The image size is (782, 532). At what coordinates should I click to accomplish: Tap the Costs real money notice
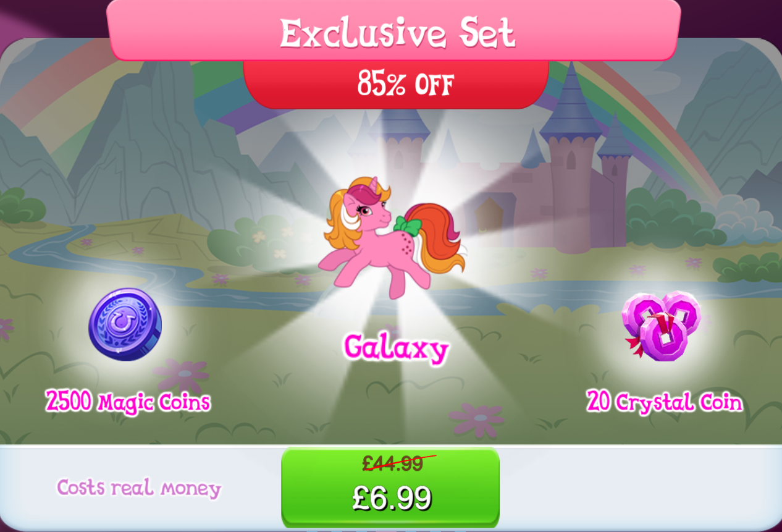pyautogui.click(x=139, y=488)
